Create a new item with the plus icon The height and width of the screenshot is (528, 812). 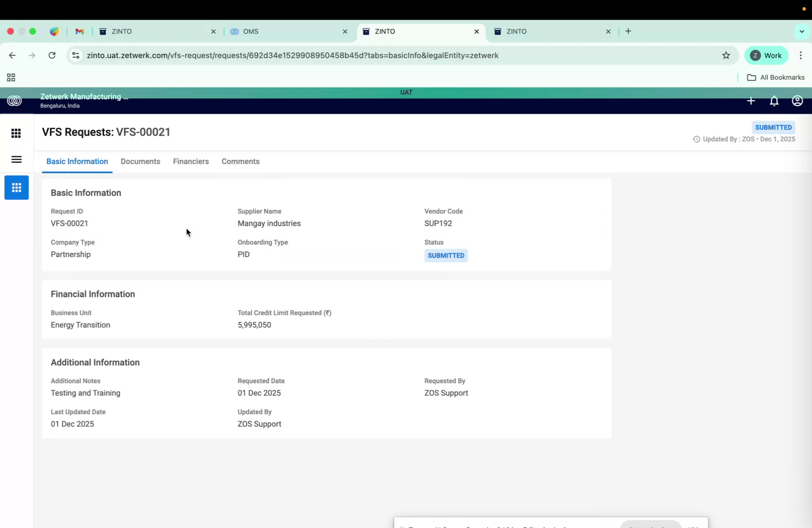click(x=751, y=101)
